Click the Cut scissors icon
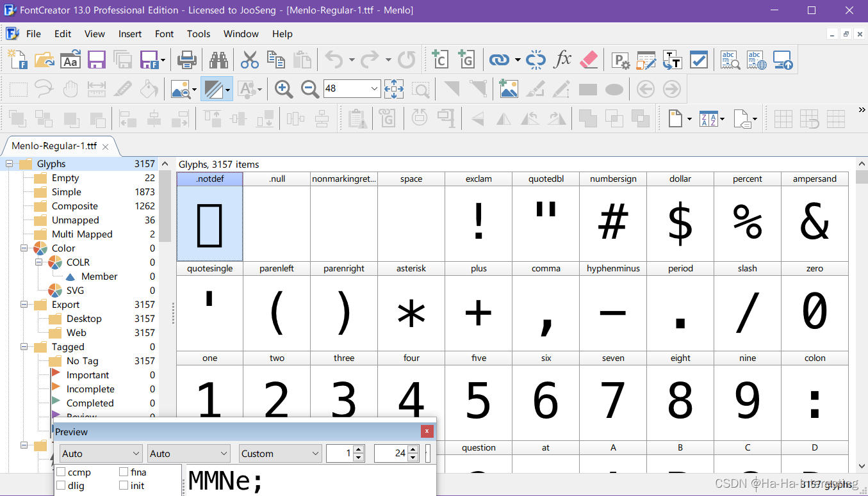868x496 pixels. tap(250, 60)
